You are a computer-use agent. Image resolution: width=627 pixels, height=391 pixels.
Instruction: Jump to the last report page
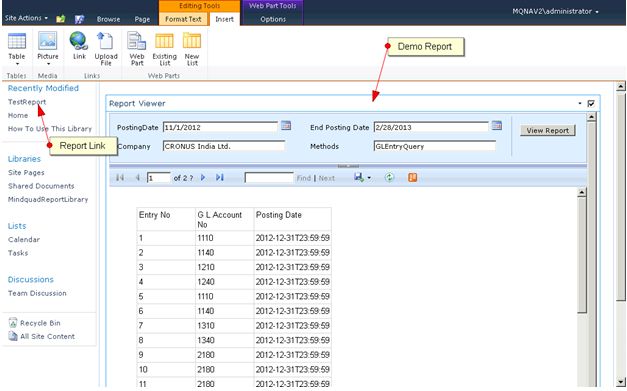point(220,178)
